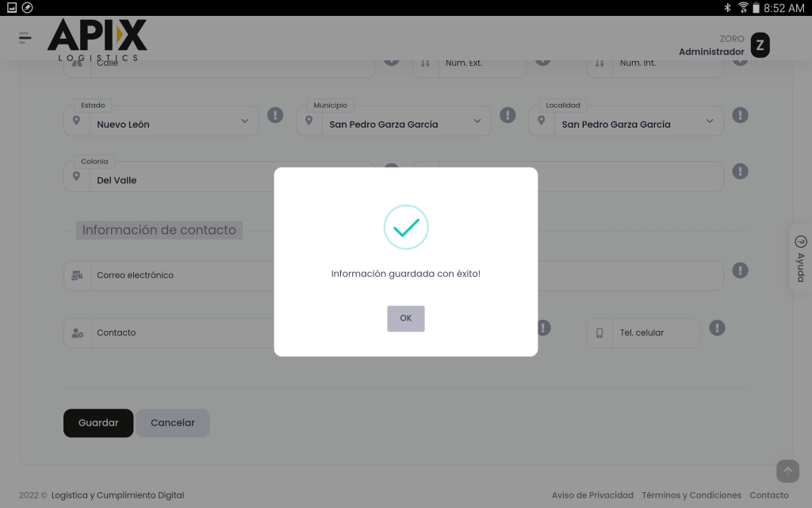
Task: Expand the Localidad dropdown
Action: (709, 121)
